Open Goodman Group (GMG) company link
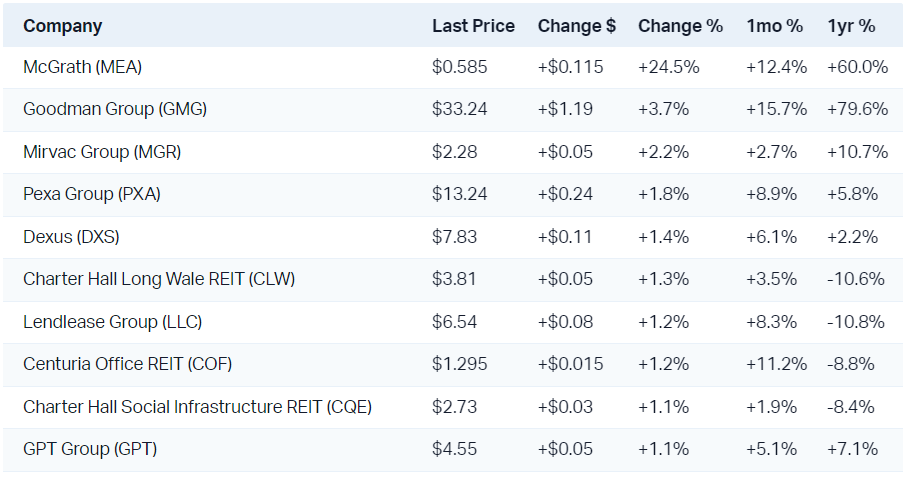 click(x=115, y=110)
